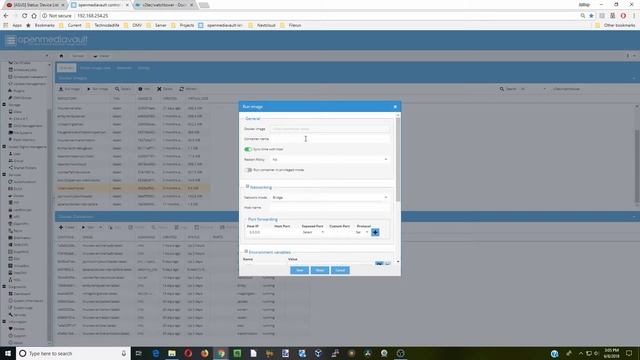
Task: Switch to the watchtower Docker browser tab
Action: tap(163, 5)
